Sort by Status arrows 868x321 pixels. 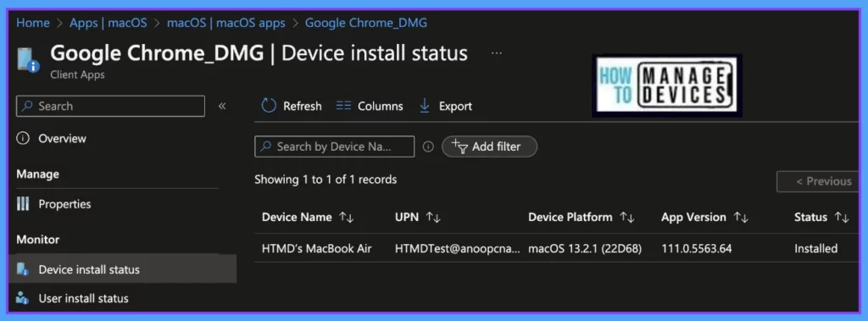coord(842,218)
